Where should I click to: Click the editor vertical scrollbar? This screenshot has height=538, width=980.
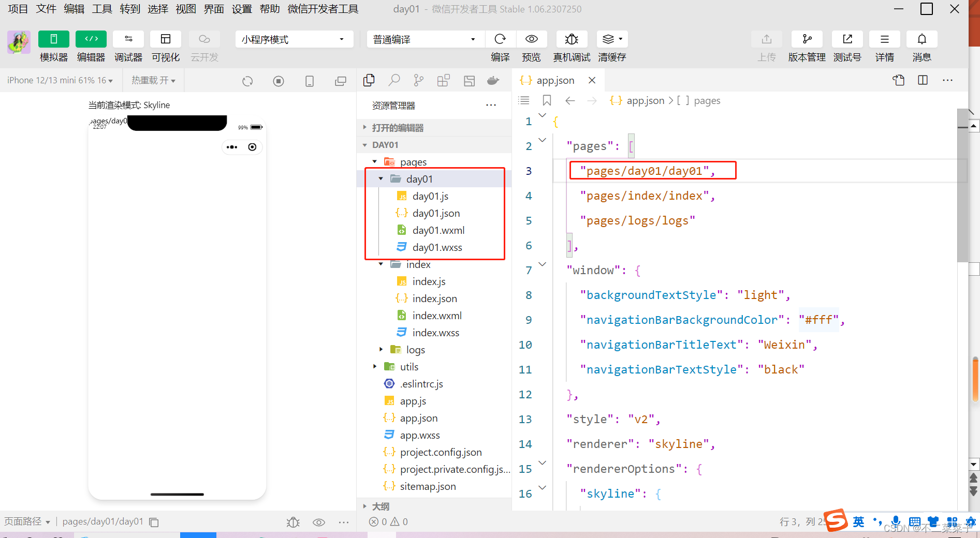pos(962,186)
